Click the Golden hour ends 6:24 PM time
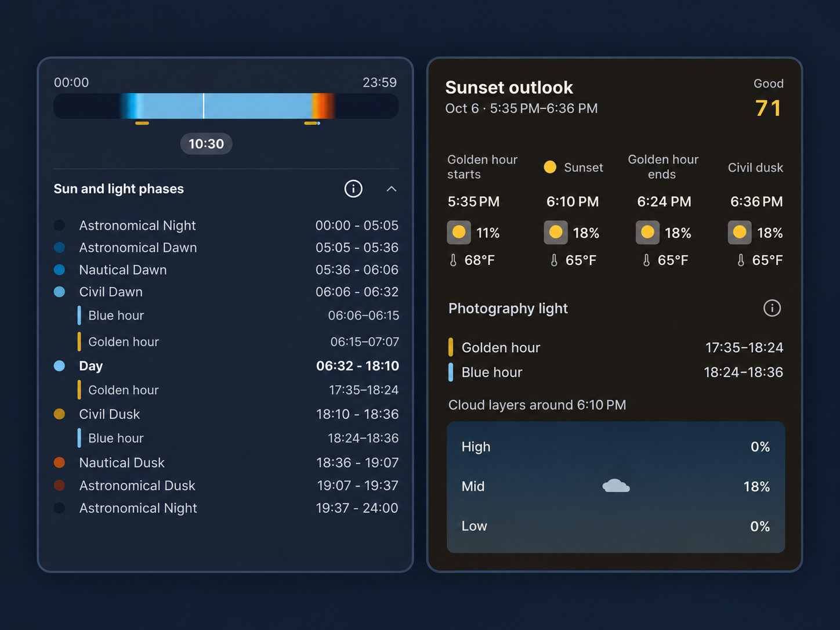The height and width of the screenshot is (630, 840). coord(664,202)
